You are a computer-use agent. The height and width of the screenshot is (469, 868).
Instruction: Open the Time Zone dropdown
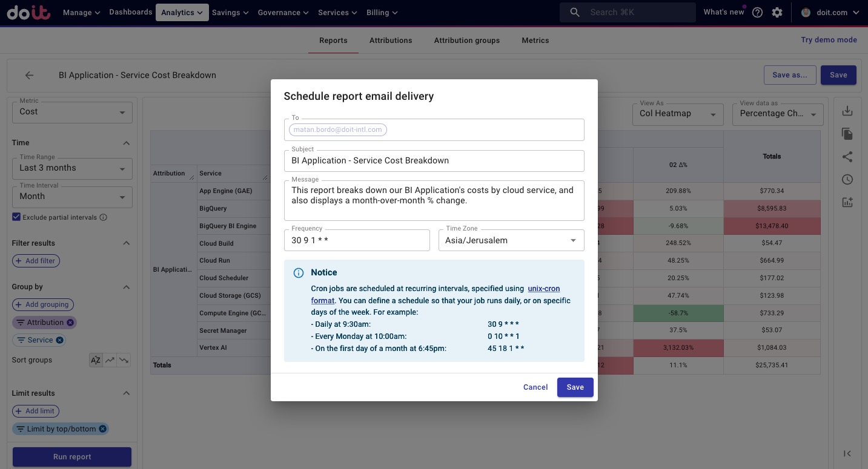[x=511, y=240]
